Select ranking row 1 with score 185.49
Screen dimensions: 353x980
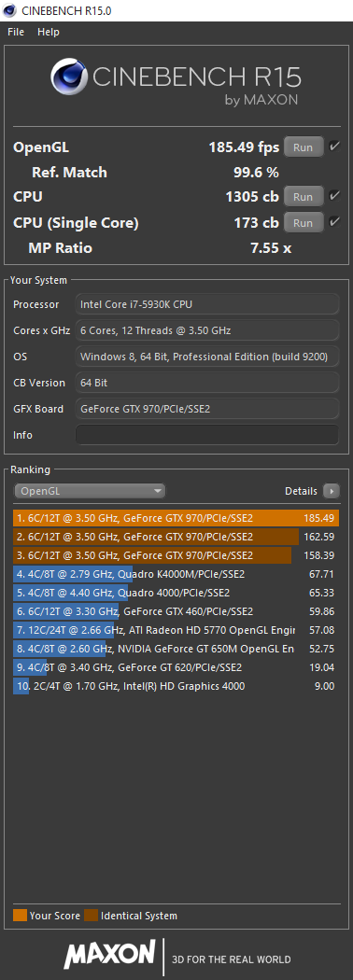coord(176,518)
